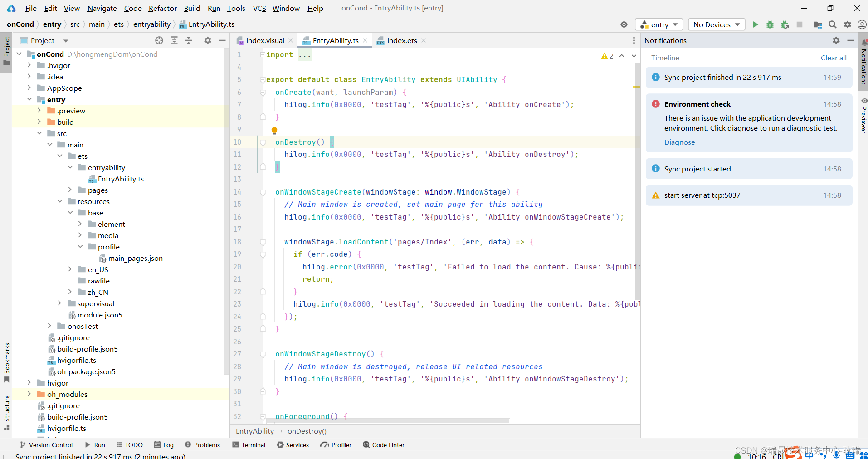The width and height of the screenshot is (868, 459).
Task: Click the Diagnose link in Environment check
Action: pyautogui.click(x=679, y=142)
